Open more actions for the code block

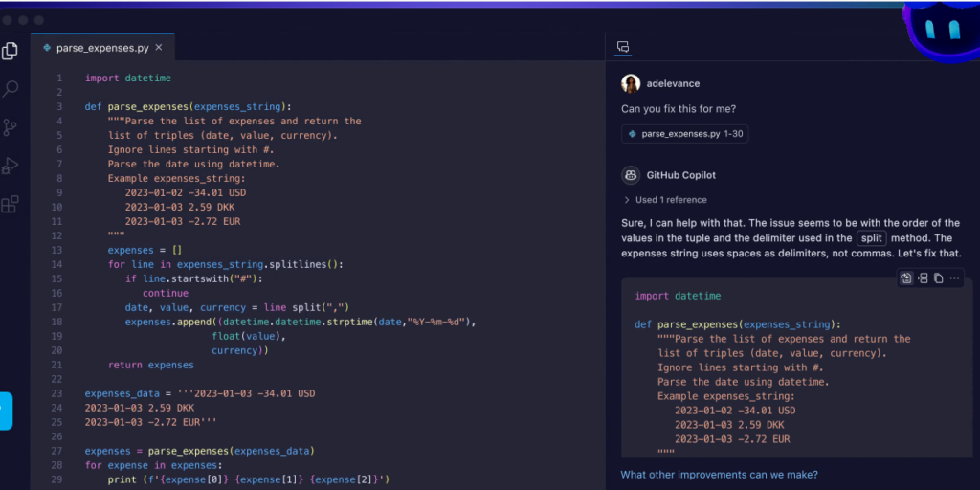tap(954, 278)
